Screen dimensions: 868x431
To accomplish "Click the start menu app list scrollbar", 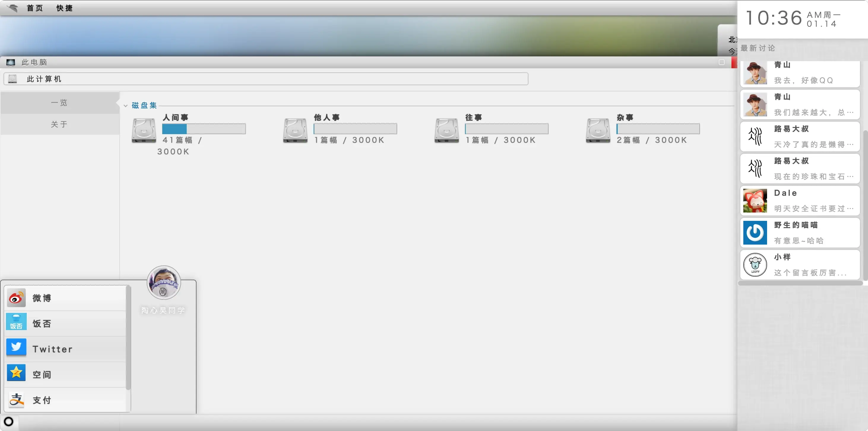I will click(x=128, y=338).
